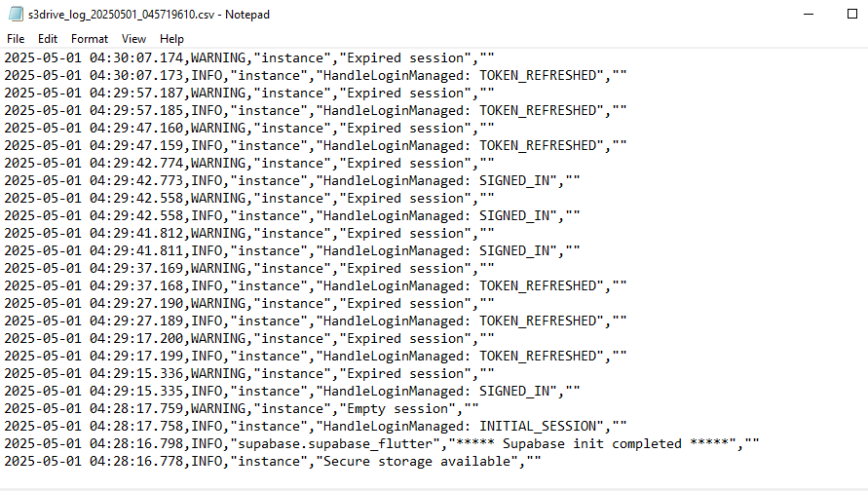Click the 04:29:41.811 SIGNED_IN entry

tap(291, 250)
